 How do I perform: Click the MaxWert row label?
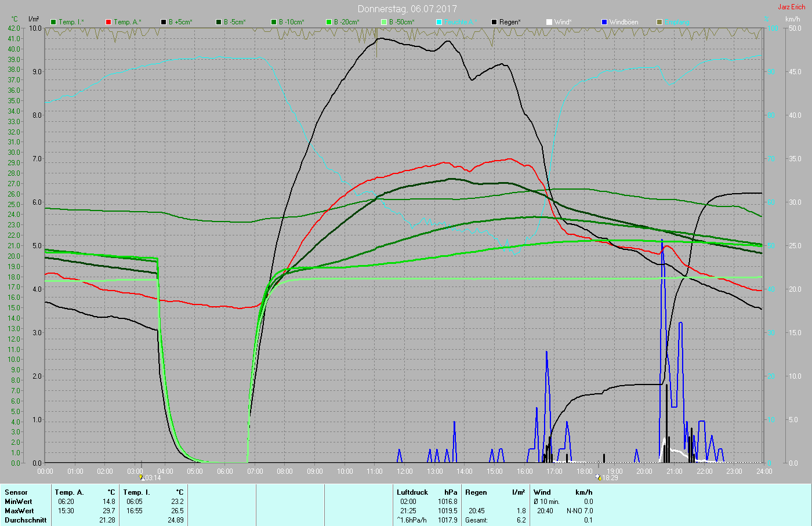click(19, 511)
